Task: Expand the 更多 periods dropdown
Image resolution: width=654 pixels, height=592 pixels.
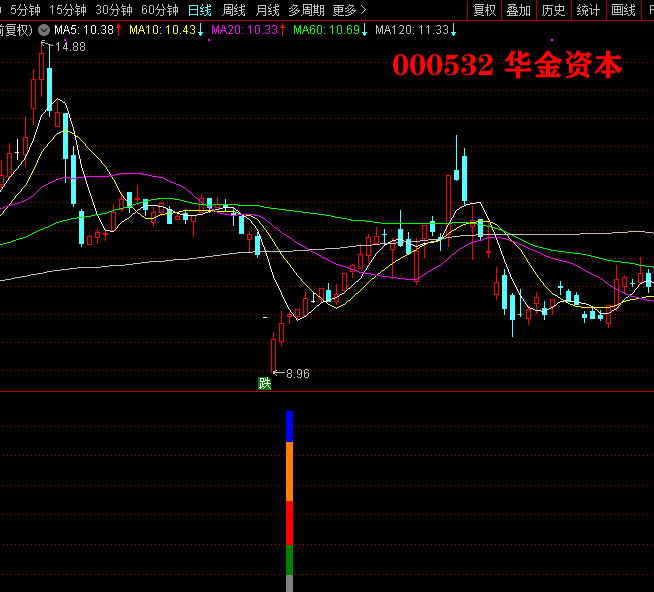Action: point(349,10)
